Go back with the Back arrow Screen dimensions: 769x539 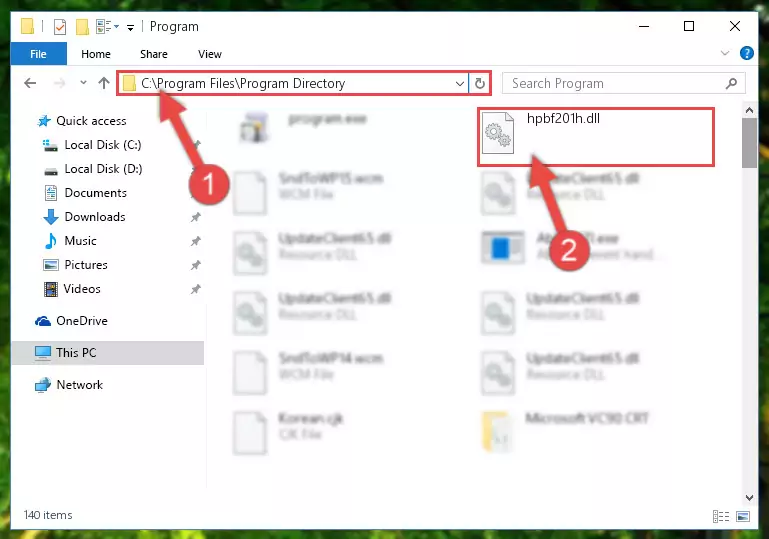pyautogui.click(x=30, y=83)
